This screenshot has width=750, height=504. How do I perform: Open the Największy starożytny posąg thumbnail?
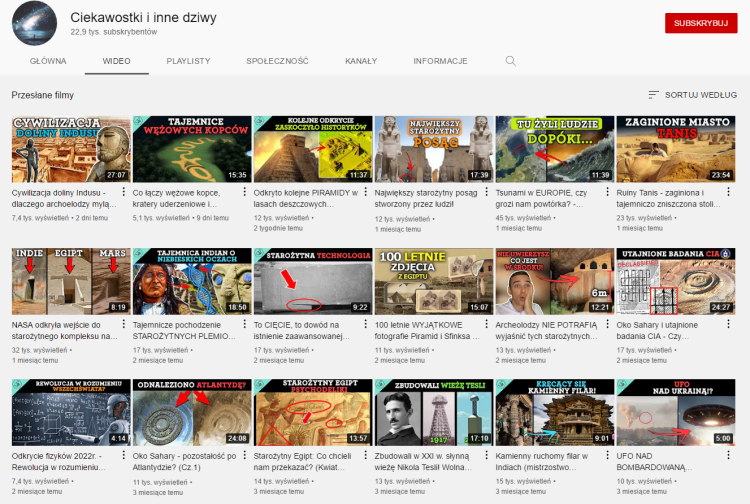click(433, 149)
